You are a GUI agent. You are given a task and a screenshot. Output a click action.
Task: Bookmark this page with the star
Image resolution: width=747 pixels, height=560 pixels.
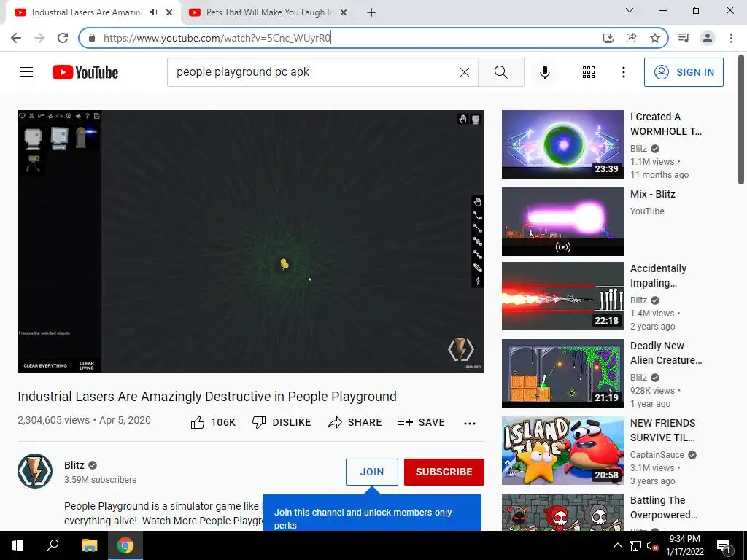(655, 38)
